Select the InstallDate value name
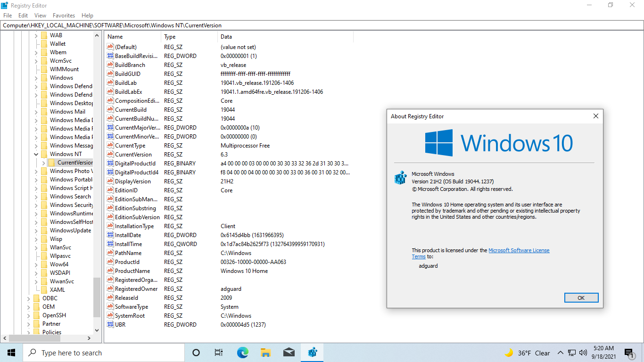This screenshot has width=644, height=362. tap(128, 235)
